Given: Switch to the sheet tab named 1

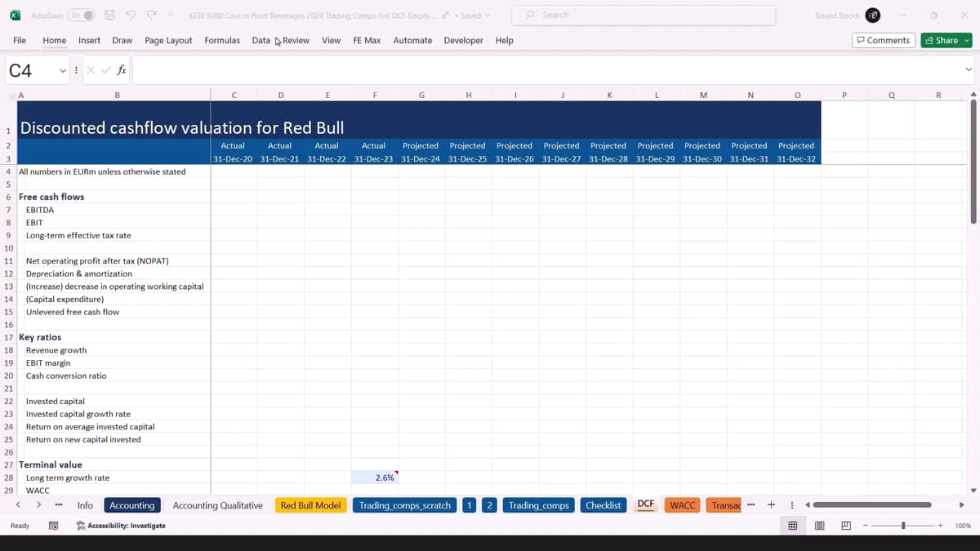Looking at the screenshot, I should coord(470,505).
